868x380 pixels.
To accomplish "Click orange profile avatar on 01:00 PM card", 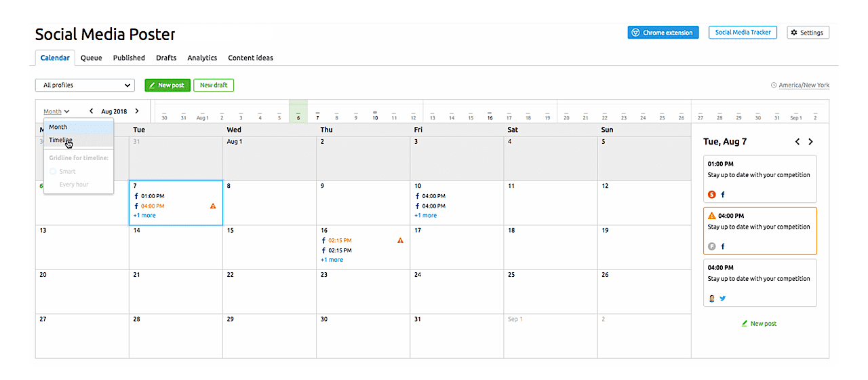I will coord(711,195).
